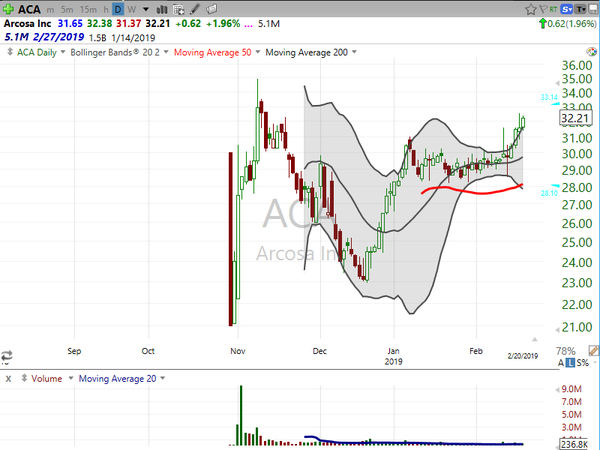
Task: Click the 5.1M 2/27/2019 italic text
Action: coord(44,37)
